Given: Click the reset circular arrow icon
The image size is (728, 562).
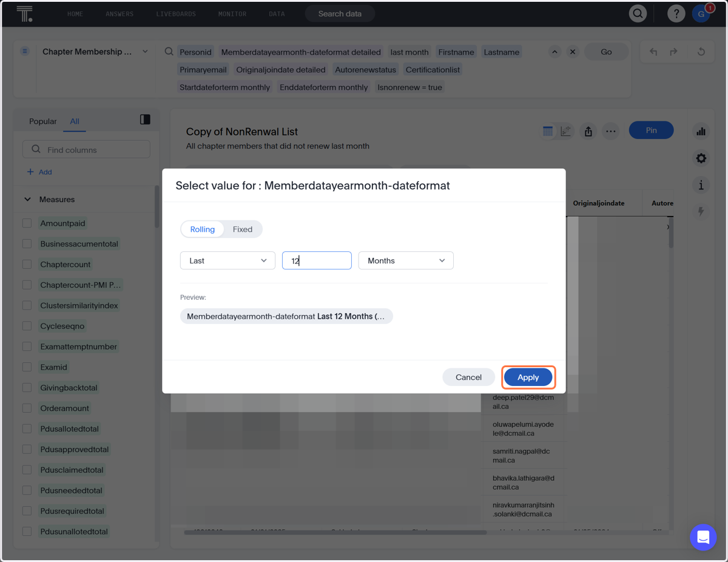Looking at the screenshot, I should pos(701,52).
